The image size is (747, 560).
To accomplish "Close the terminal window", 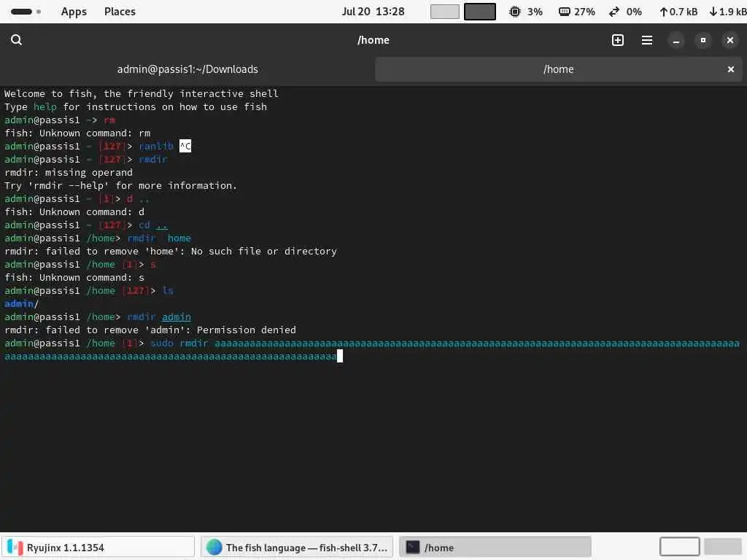I will [729, 41].
